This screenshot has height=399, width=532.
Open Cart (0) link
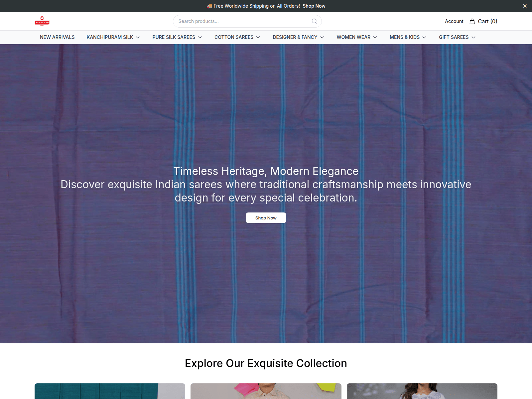click(x=483, y=21)
